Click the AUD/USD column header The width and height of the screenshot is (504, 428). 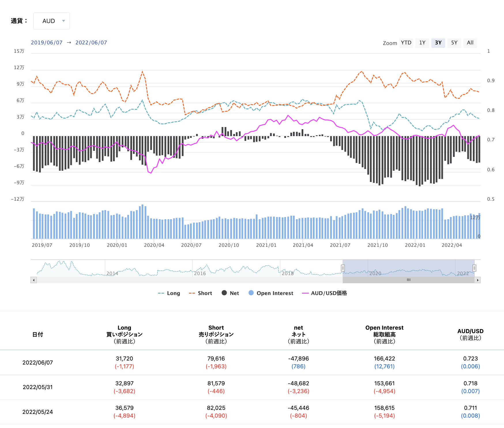470,335
